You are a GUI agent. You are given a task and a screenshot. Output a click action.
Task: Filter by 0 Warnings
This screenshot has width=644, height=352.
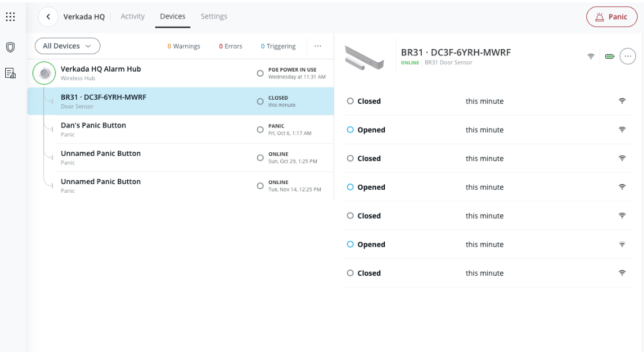[x=184, y=46]
